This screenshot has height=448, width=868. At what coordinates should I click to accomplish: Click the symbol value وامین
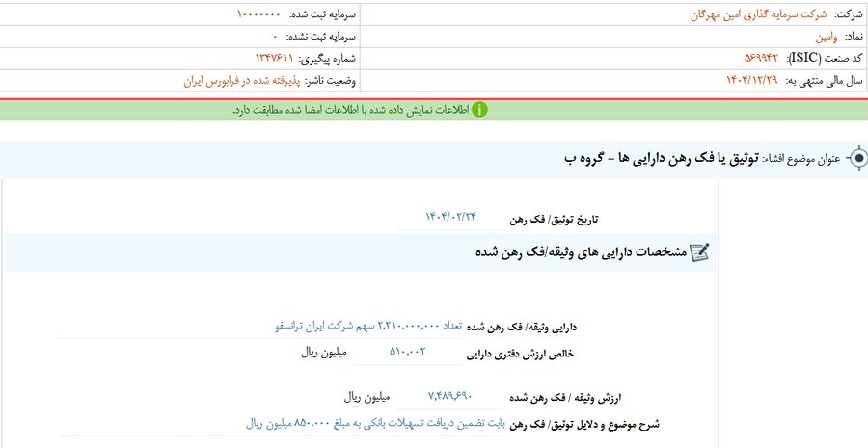827,37
